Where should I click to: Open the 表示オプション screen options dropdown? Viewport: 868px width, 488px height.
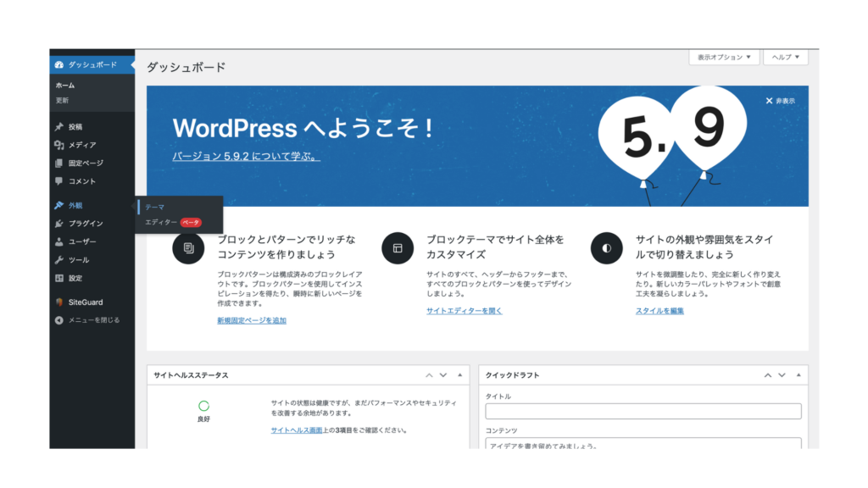(x=724, y=57)
